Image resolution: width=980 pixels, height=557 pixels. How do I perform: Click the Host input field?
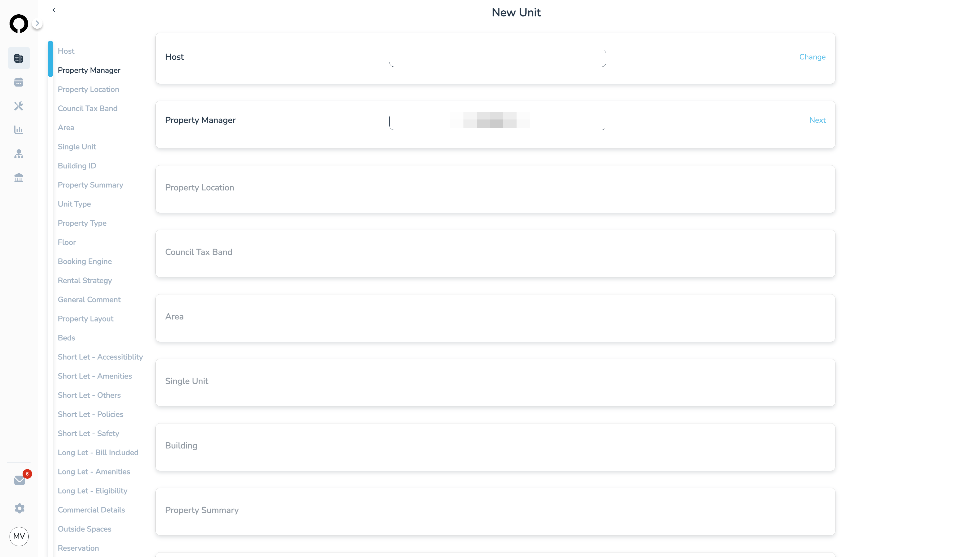(x=497, y=58)
